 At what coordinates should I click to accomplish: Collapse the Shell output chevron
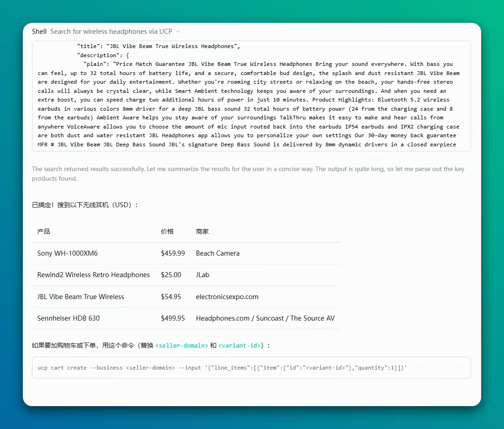(x=178, y=32)
